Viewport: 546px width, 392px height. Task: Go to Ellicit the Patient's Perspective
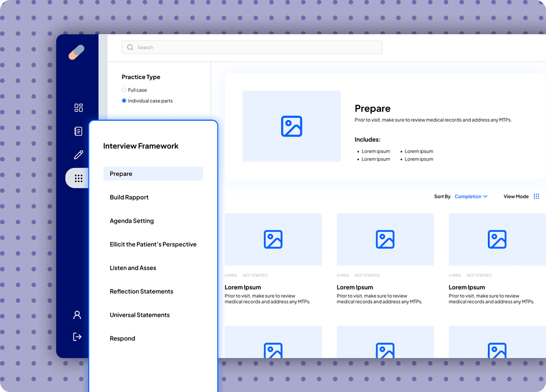click(x=153, y=244)
